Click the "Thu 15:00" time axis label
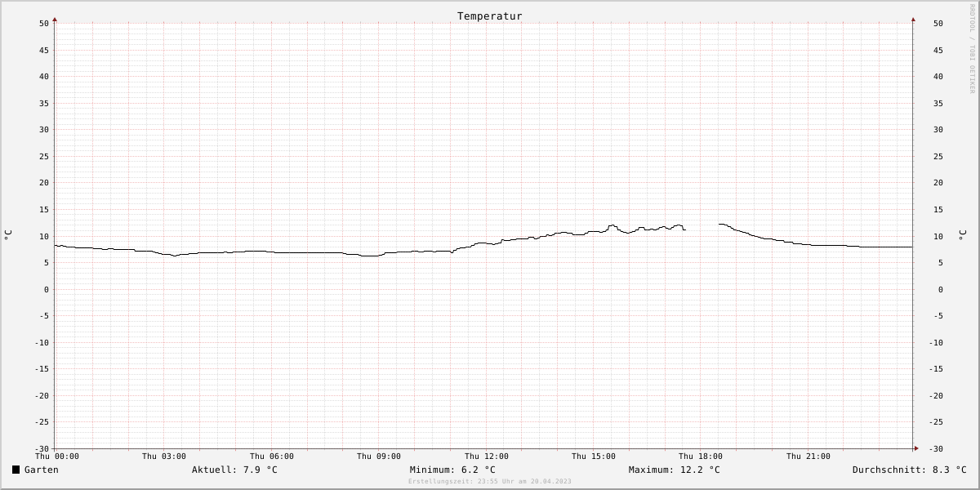 594,457
